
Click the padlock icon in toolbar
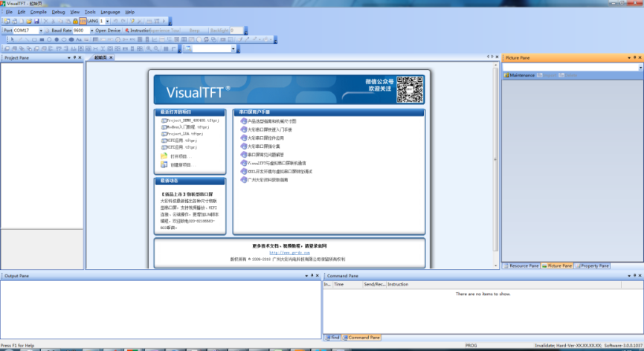(75, 22)
